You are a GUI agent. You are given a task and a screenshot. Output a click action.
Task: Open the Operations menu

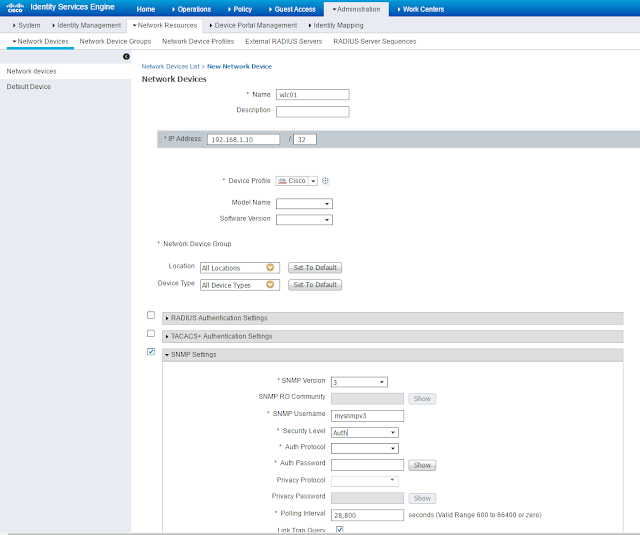191,9
